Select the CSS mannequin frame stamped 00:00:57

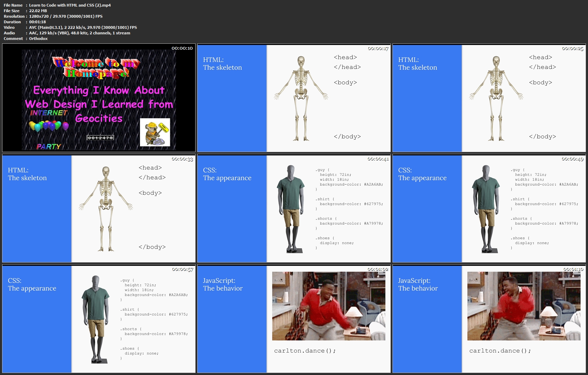(99, 319)
